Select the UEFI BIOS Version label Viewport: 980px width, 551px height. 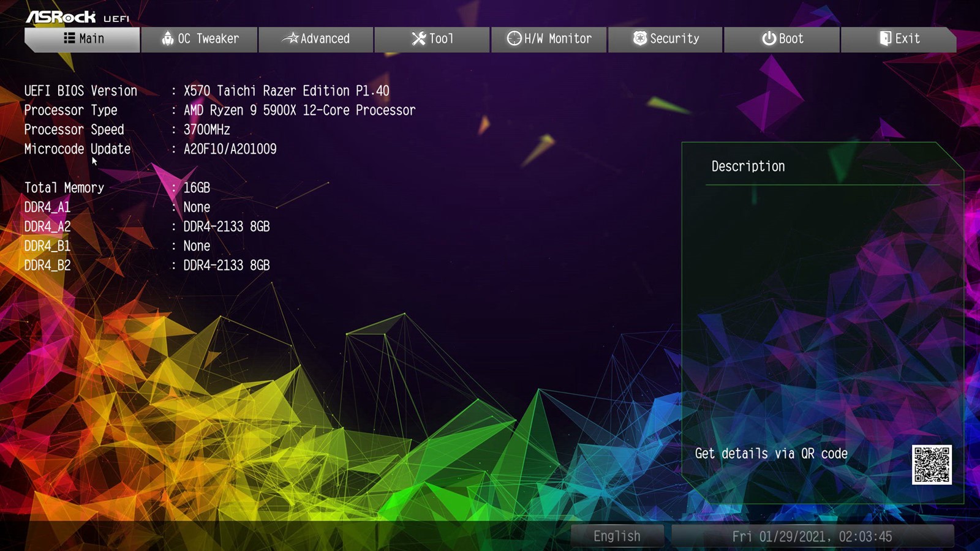(81, 91)
